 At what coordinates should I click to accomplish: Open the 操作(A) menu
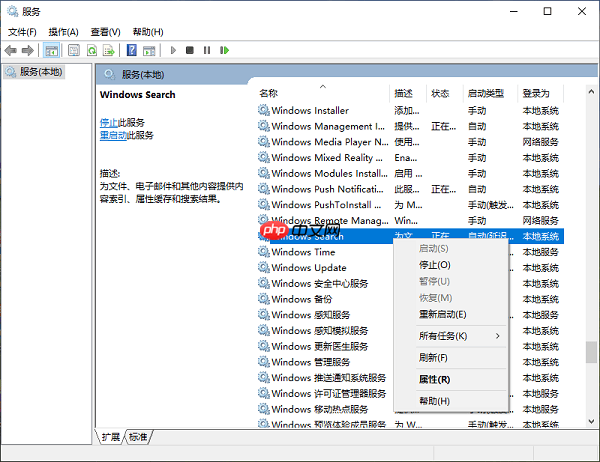[64, 32]
